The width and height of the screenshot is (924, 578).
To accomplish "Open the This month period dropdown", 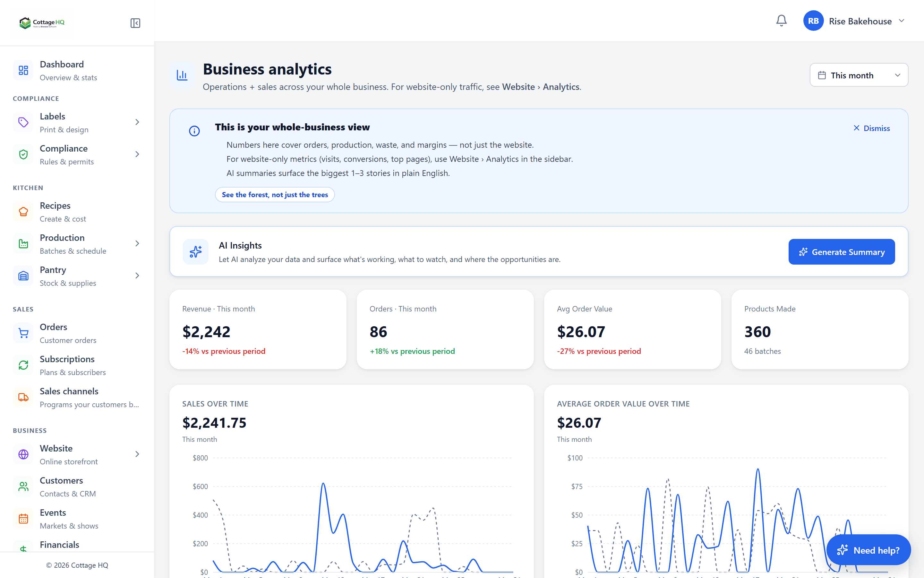I will click(x=859, y=75).
